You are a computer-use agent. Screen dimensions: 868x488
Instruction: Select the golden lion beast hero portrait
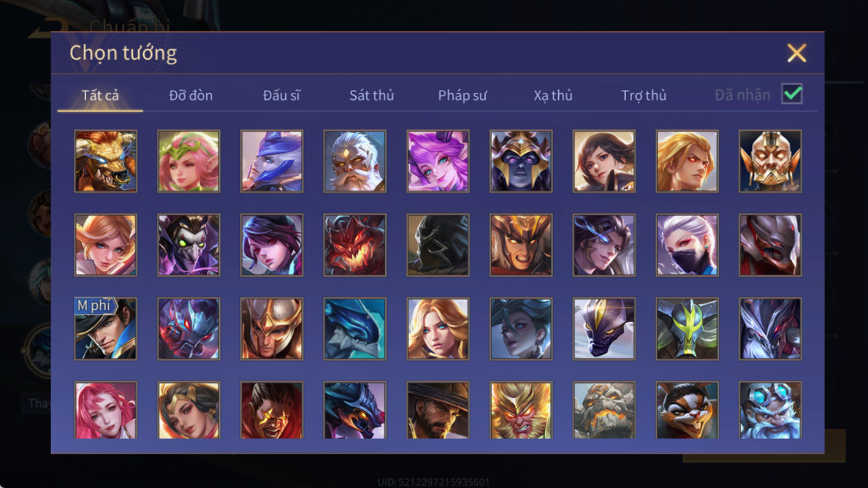click(x=106, y=161)
